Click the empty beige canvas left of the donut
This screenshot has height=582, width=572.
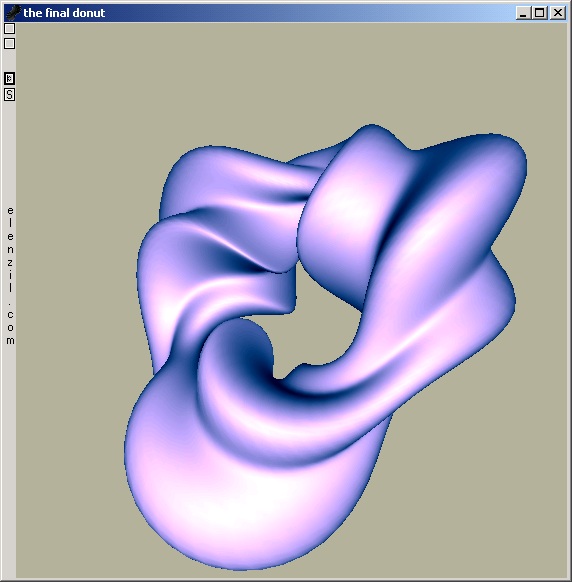[71, 297]
